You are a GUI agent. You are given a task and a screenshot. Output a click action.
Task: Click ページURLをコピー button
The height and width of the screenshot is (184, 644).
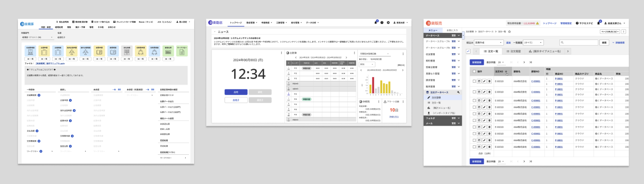tap(610, 32)
